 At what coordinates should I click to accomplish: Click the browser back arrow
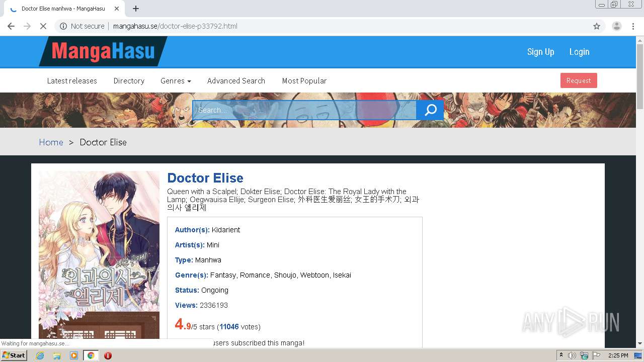click(x=11, y=26)
